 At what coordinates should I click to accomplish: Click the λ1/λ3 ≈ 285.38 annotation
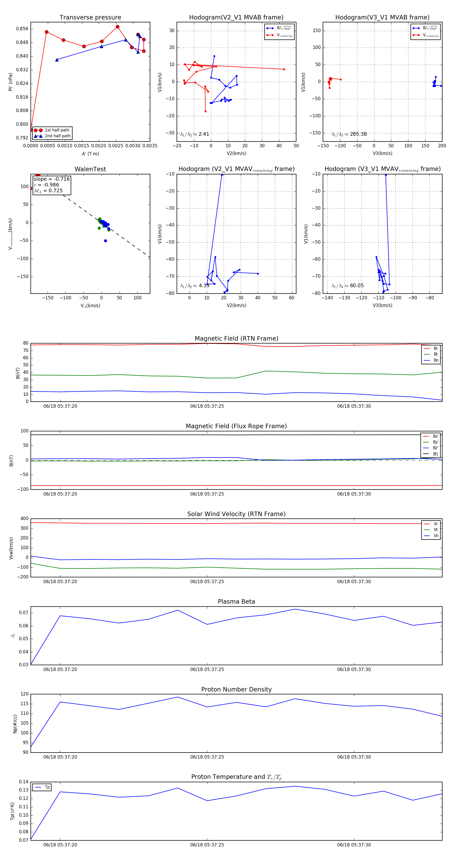tap(349, 134)
